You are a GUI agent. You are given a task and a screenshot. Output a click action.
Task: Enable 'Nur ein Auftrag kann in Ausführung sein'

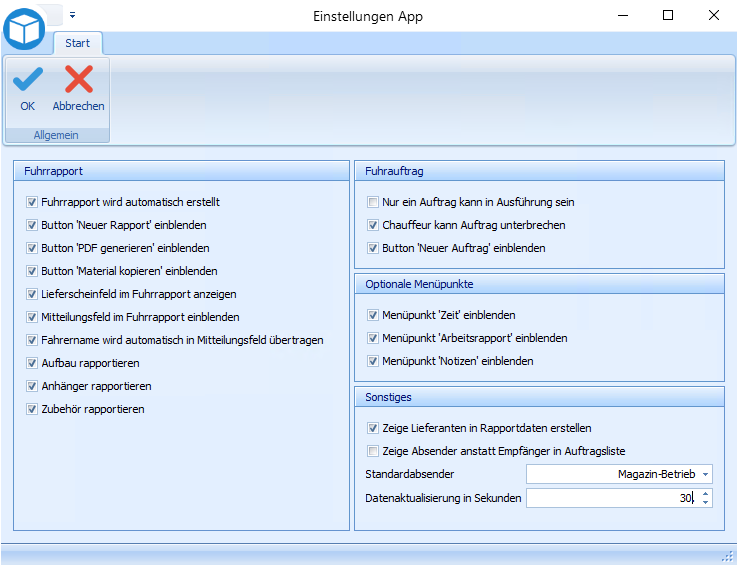(x=373, y=202)
